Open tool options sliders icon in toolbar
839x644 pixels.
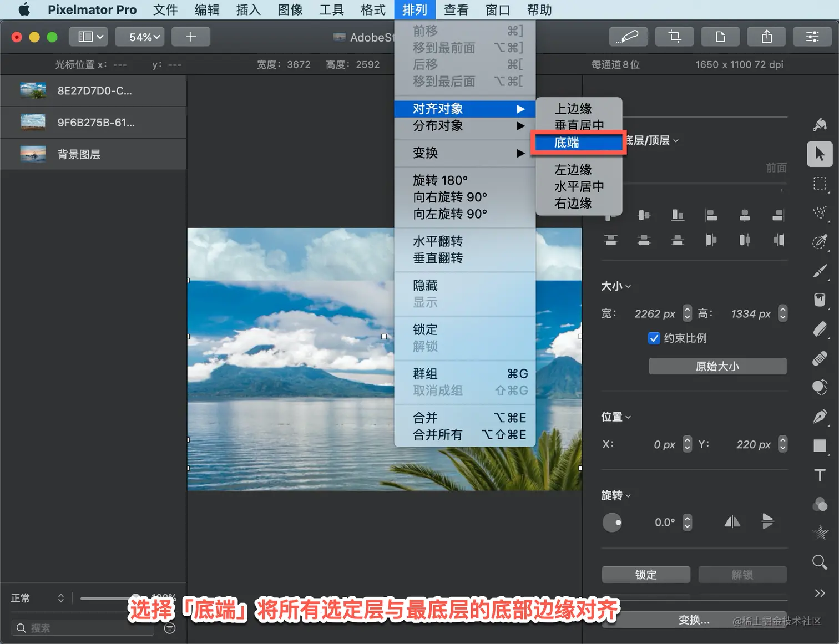tap(812, 37)
